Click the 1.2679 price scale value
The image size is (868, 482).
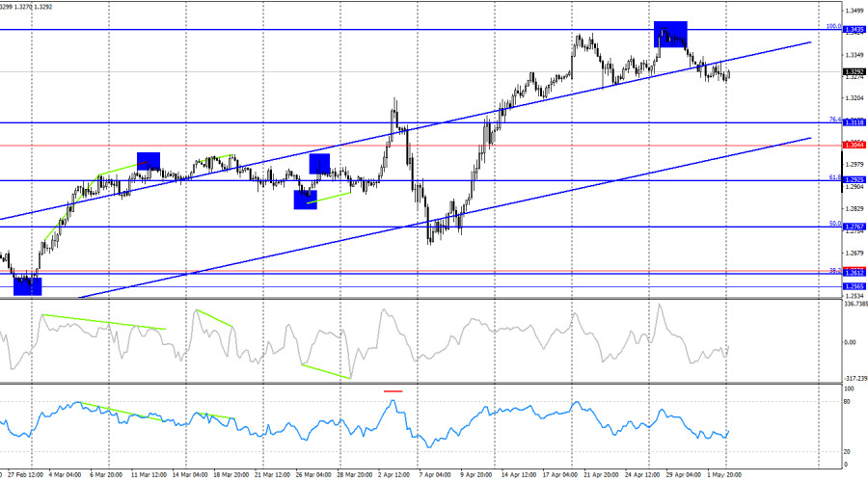point(855,253)
